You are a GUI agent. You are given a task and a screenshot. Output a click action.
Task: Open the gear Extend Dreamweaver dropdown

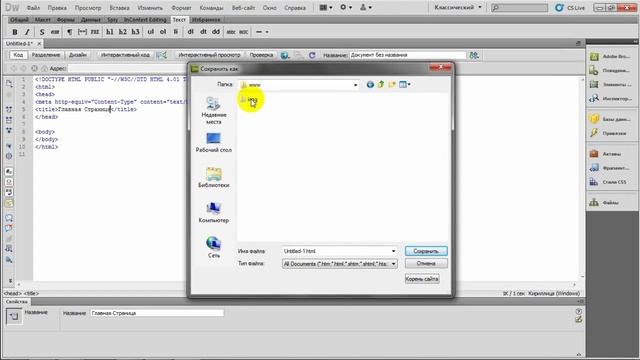[346, 7]
